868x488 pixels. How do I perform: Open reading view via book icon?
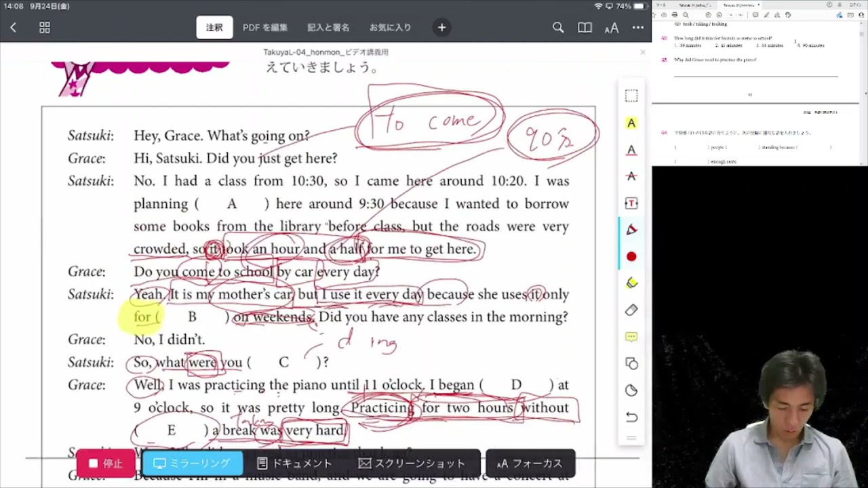click(x=585, y=28)
